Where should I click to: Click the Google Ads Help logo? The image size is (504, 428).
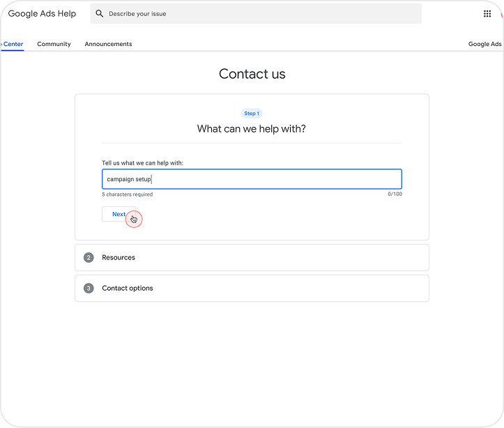tap(42, 14)
